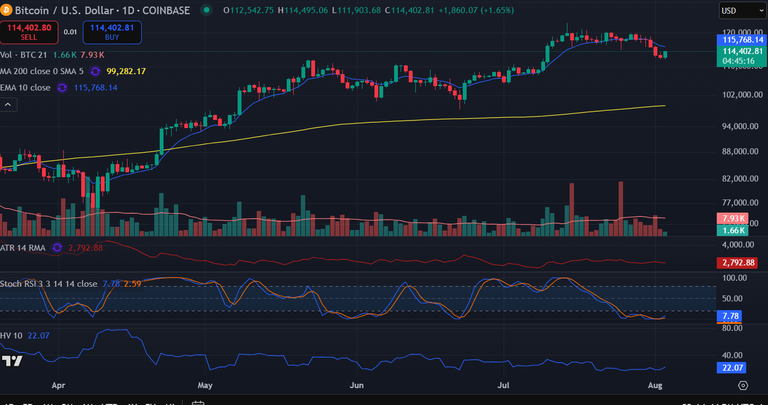Click the opening price value O112,542.75
Image resolution: width=768 pixels, height=405 pixels.
pos(248,10)
